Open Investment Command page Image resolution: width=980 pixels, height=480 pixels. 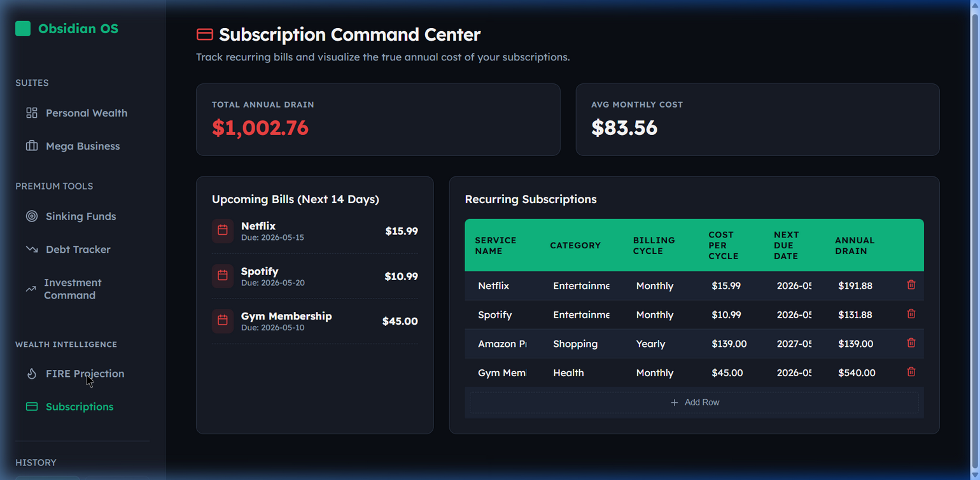[x=83, y=289]
